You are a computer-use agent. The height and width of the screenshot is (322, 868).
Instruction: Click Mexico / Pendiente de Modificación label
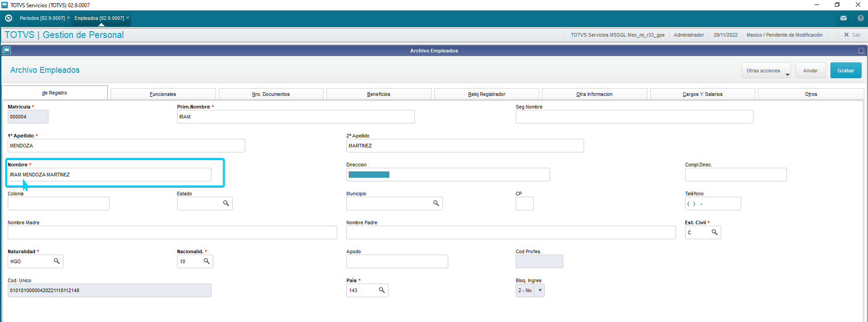click(x=785, y=35)
